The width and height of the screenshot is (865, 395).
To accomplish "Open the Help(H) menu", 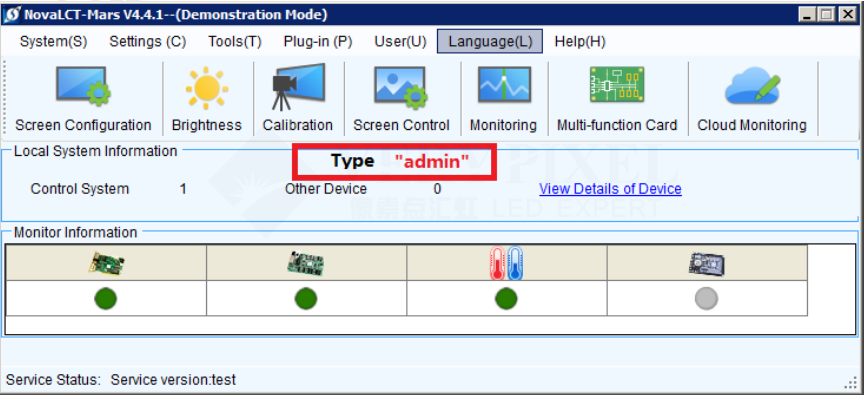I will (x=580, y=42).
